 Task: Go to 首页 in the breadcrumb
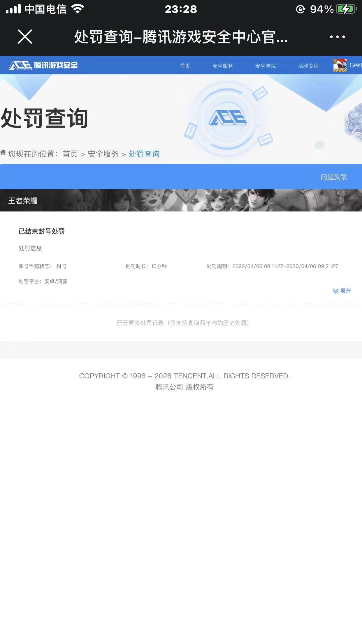click(x=70, y=154)
